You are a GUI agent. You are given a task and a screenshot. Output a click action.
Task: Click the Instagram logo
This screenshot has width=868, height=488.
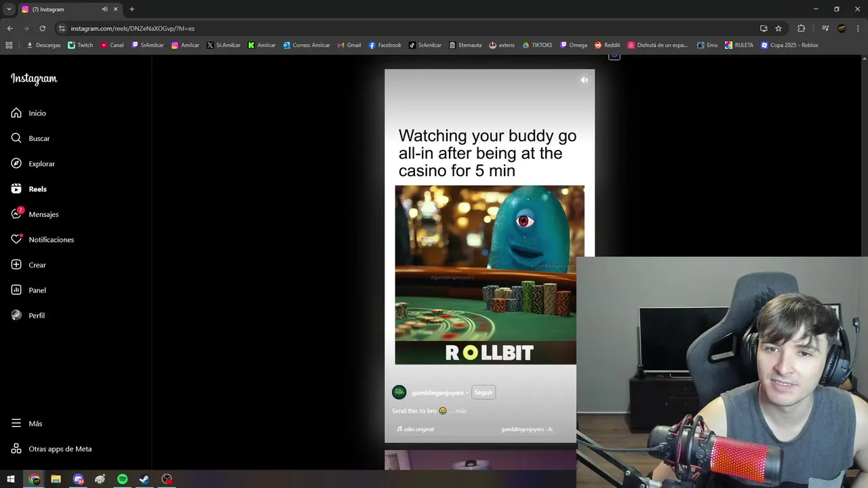pyautogui.click(x=34, y=79)
